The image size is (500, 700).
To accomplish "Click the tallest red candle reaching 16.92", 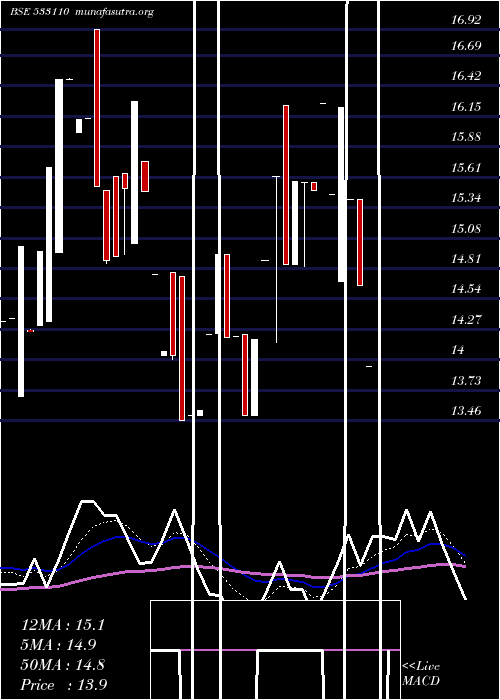I will [97, 108].
